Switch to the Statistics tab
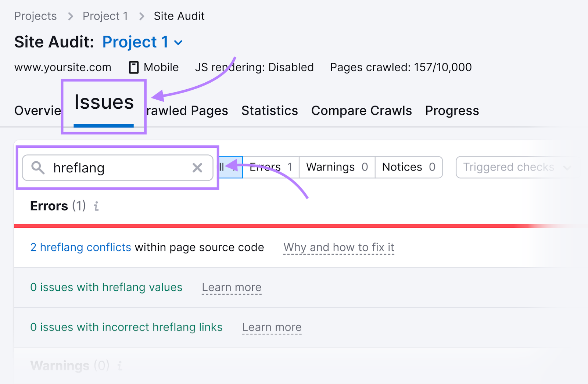 (x=269, y=111)
